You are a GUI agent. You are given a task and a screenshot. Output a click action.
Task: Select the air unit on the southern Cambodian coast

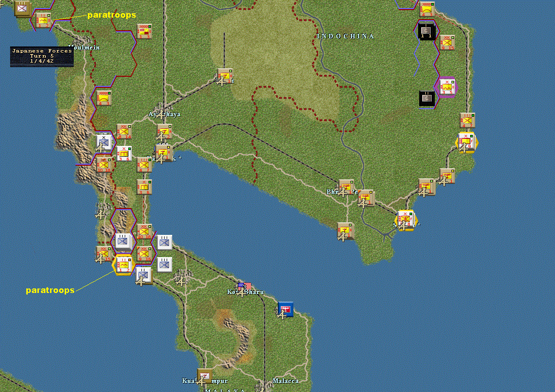point(345,230)
